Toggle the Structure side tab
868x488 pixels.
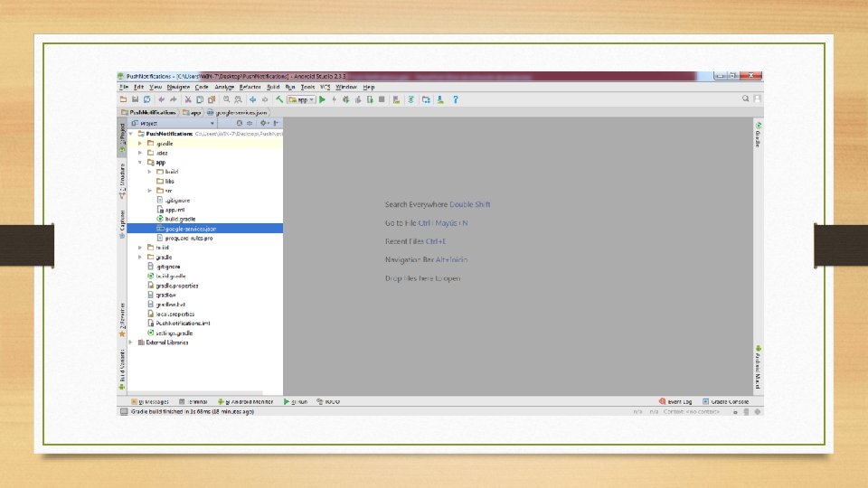122,181
